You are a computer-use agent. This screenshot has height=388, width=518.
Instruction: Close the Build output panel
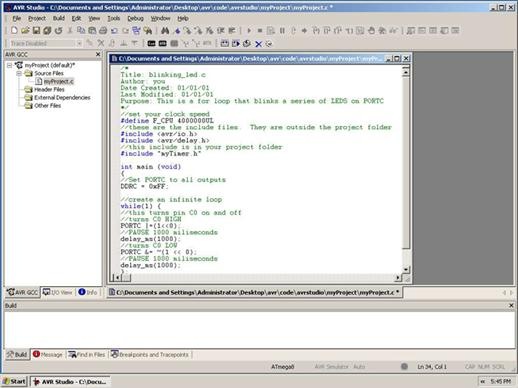click(511, 305)
